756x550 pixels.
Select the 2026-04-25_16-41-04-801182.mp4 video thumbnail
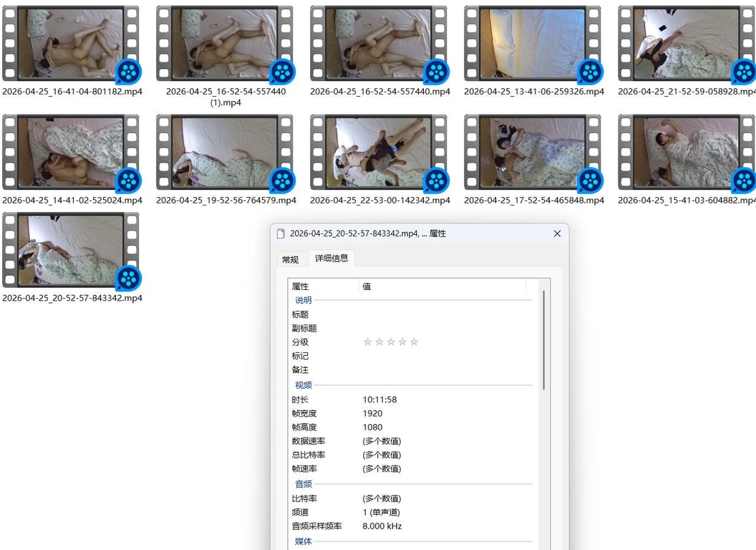71,44
